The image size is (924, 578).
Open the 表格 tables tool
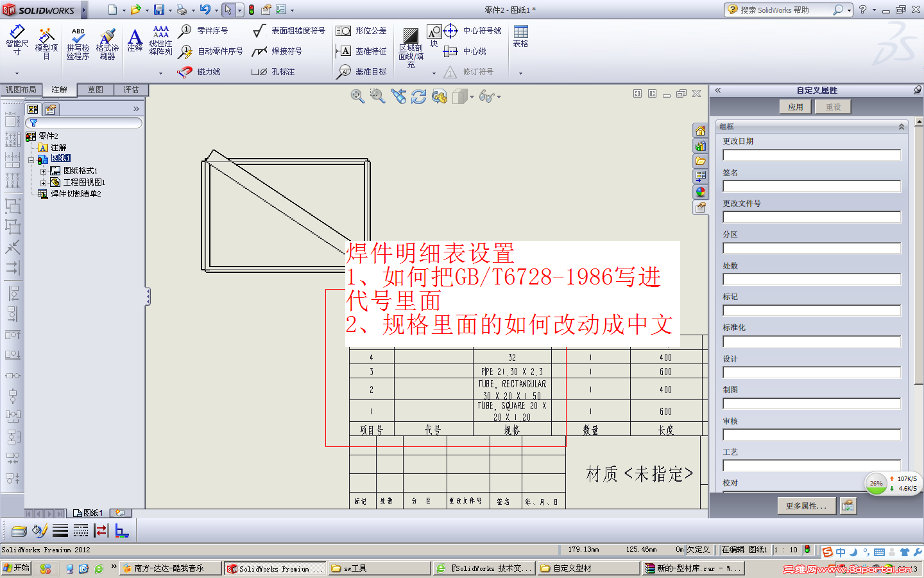click(520, 37)
